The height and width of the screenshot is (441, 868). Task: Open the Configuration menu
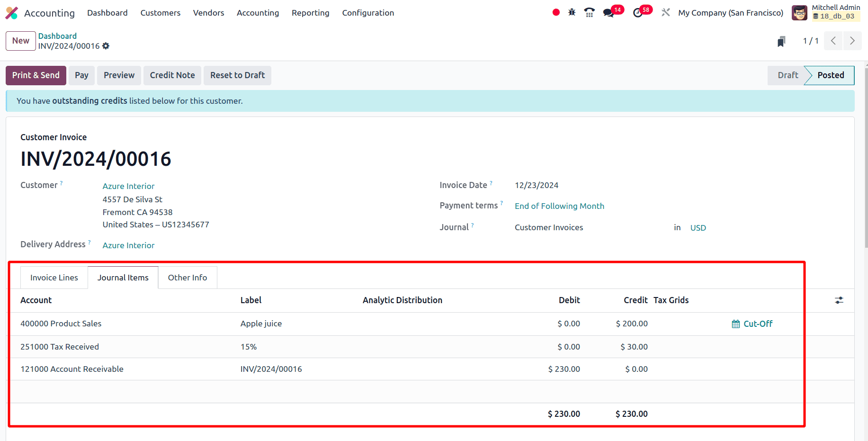tap(368, 13)
